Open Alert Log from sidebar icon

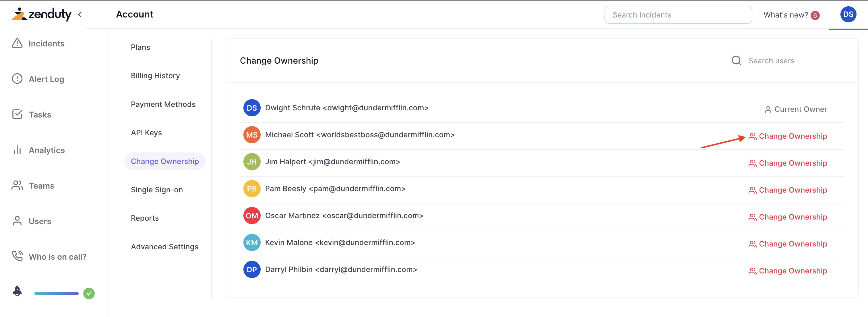point(17,79)
